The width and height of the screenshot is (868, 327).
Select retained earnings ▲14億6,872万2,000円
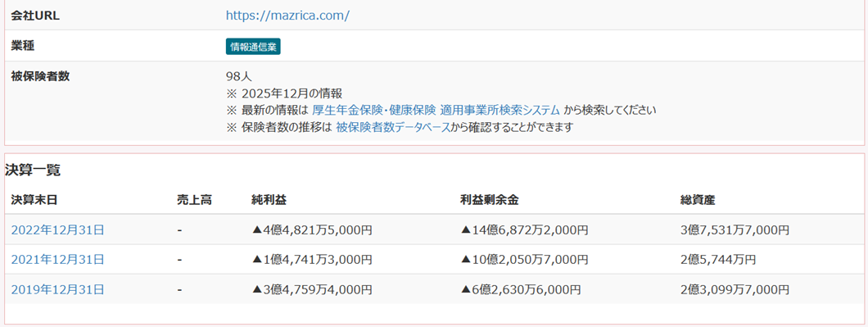pos(524,229)
